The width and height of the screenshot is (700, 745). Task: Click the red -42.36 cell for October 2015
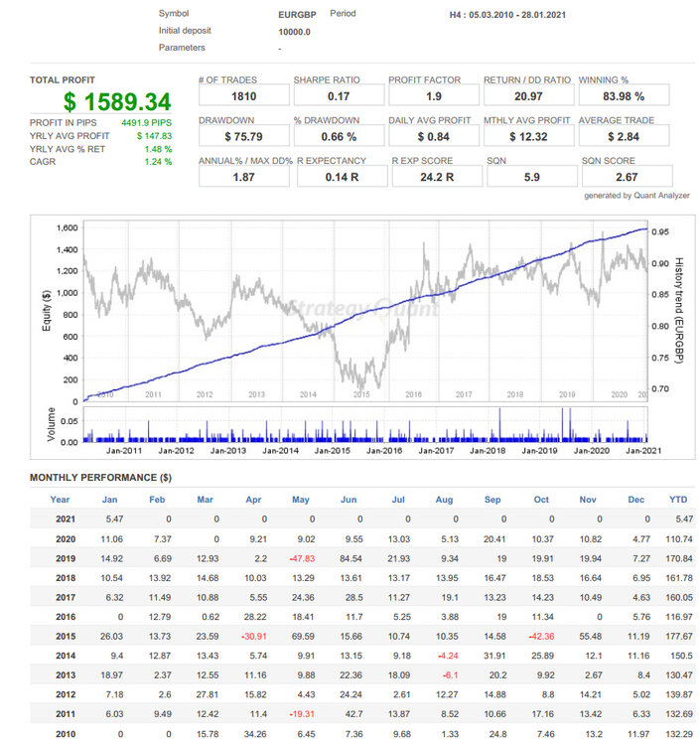coord(541,636)
